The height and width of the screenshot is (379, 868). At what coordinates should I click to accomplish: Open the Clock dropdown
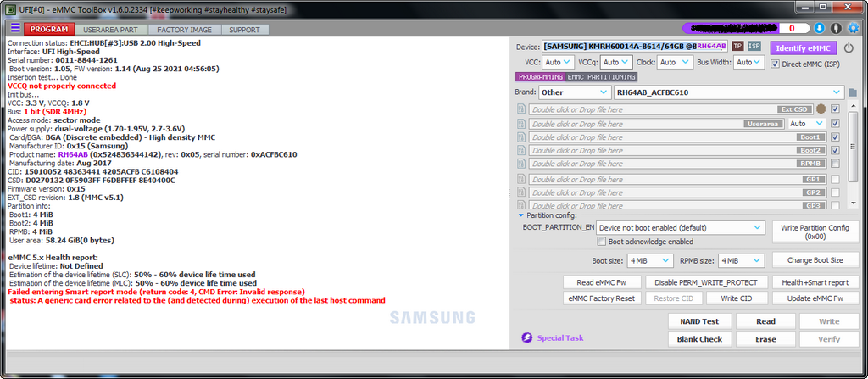[x=676, y=63]
